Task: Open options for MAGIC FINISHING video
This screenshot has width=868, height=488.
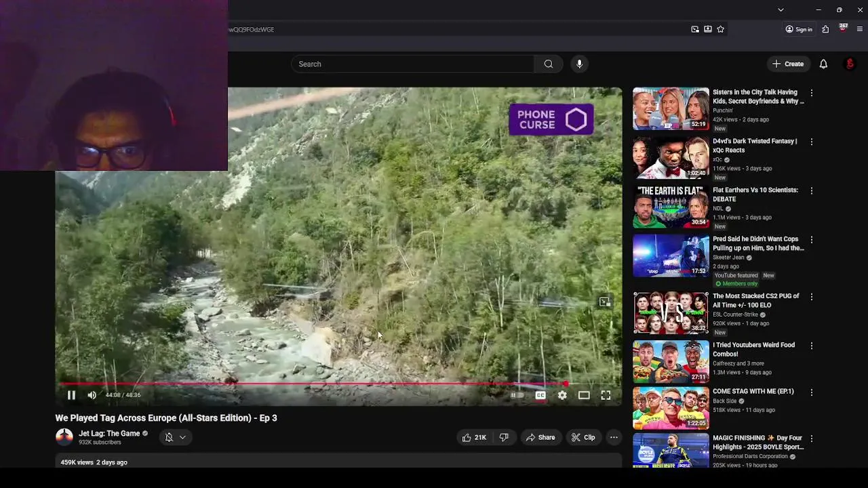Action: click(x=812, y=439)
